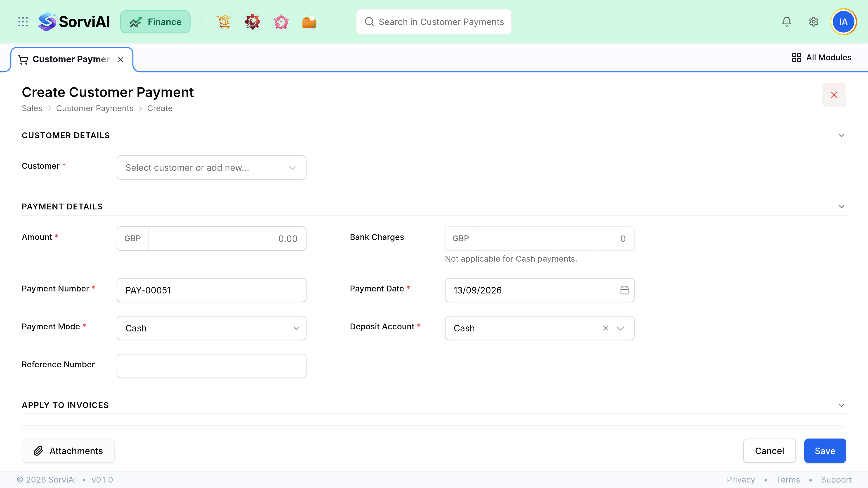Click the Search in Customer Payments field
This screenshot has width=868, height=488.
point(434,22)
